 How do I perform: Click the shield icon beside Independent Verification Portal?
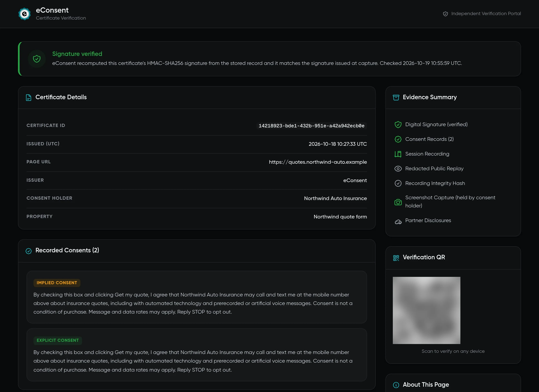pyautogui.click(x=445, y=14)
